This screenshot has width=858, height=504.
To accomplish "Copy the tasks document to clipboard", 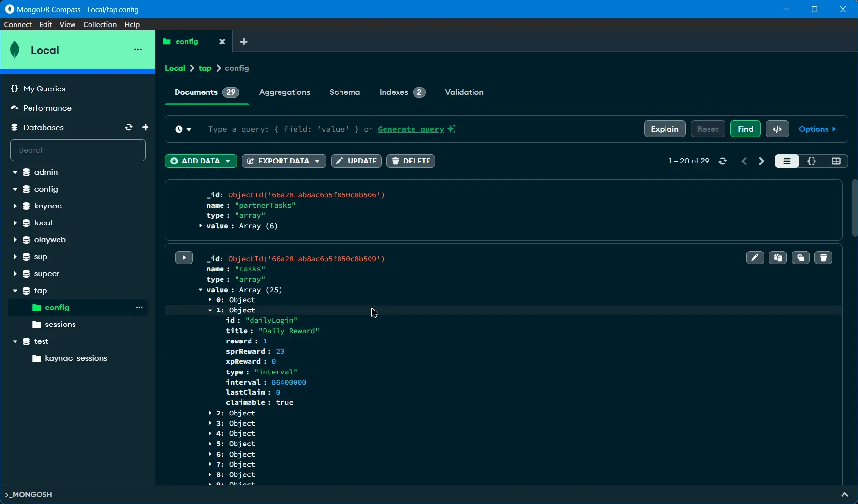I will point(778,258).
